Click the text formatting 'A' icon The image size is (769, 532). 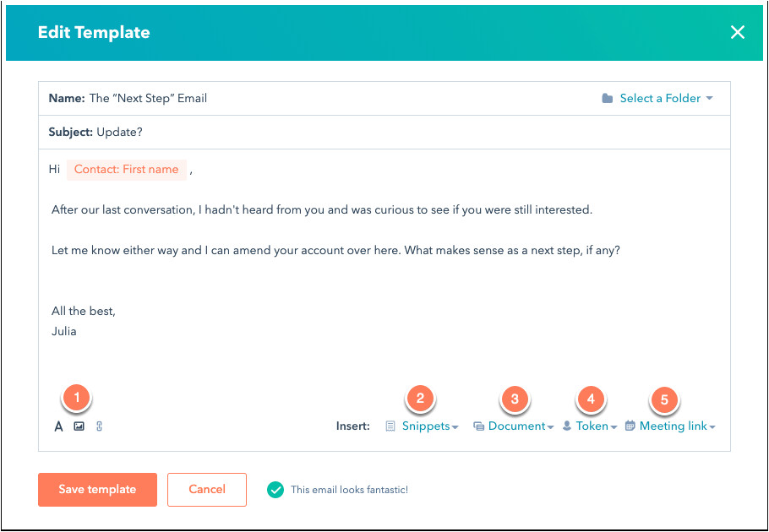pyautogui.click(x=59, y=426)
